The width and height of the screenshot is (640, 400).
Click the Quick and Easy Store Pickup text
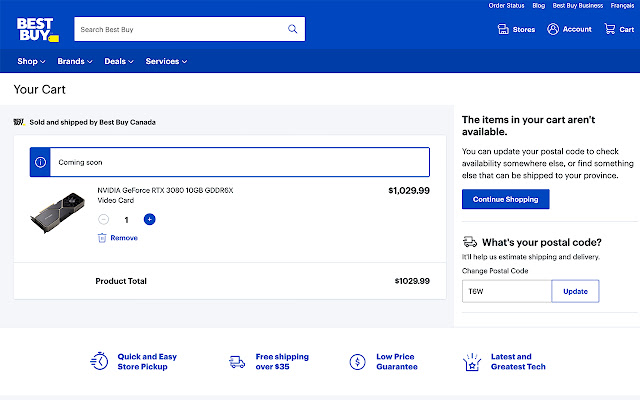147,362
